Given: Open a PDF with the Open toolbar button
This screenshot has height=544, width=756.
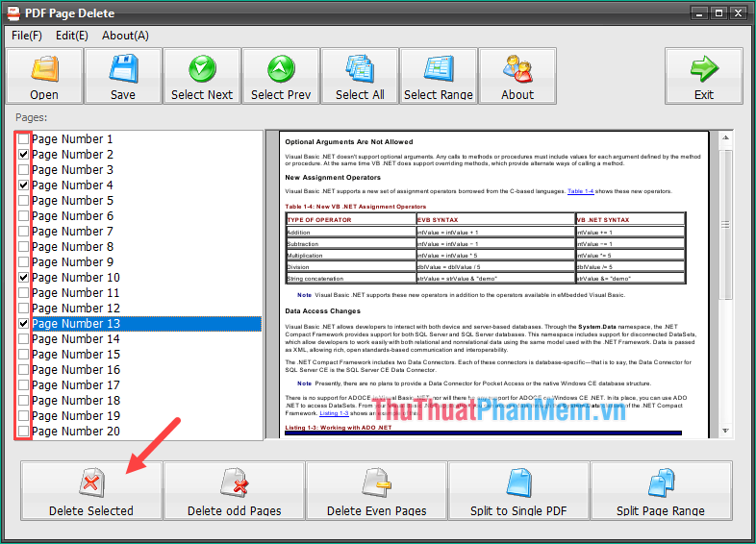Looking at the screenshot, I should pos(44,76).
